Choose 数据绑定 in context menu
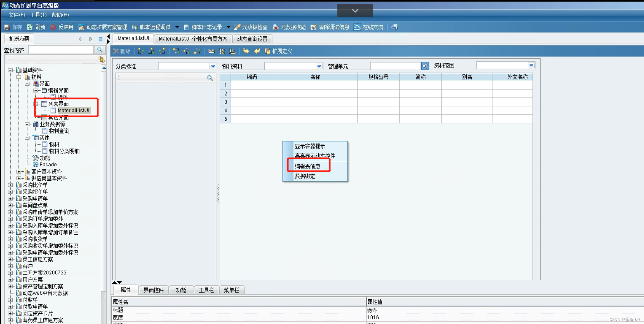Image resolution: width=644 pixels, height=324 pixels. click(305, 176)
